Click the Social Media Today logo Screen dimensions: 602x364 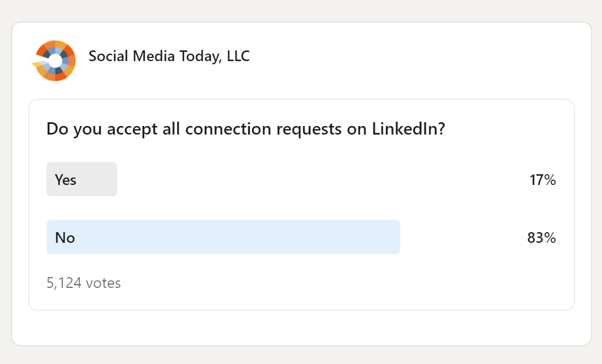click(x=54, y=61)
